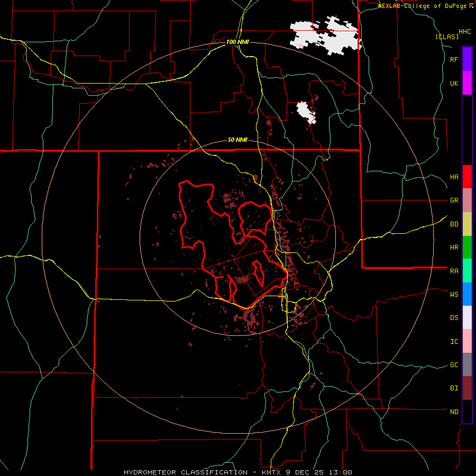
Task: Click the HR legend label
Action: pos(454,248)
